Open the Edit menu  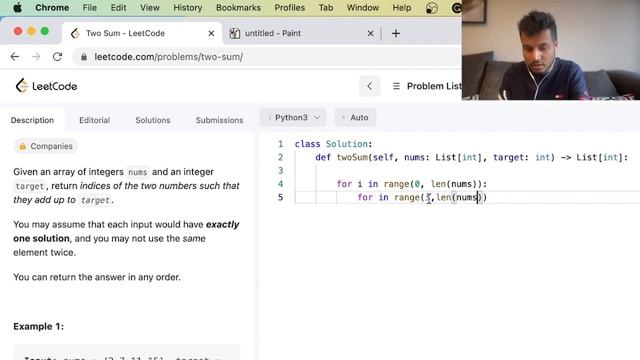pyautogui.click(x=118, y=8)
